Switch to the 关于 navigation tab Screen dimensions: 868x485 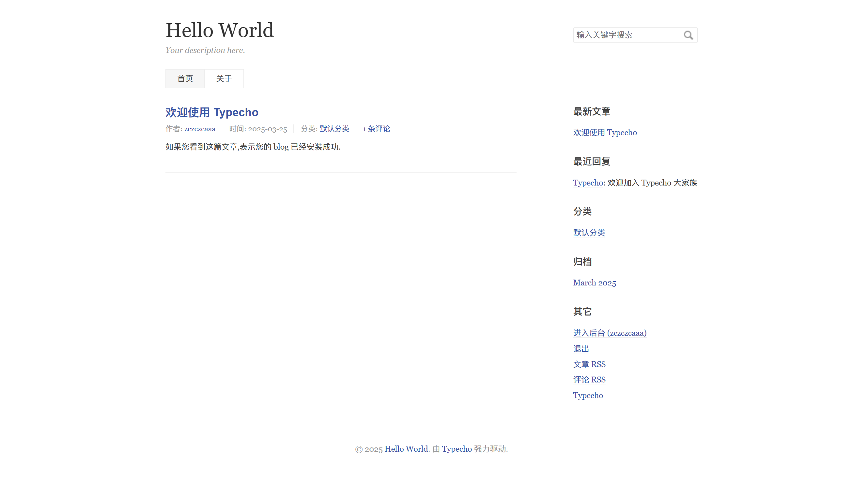(224, 79)
